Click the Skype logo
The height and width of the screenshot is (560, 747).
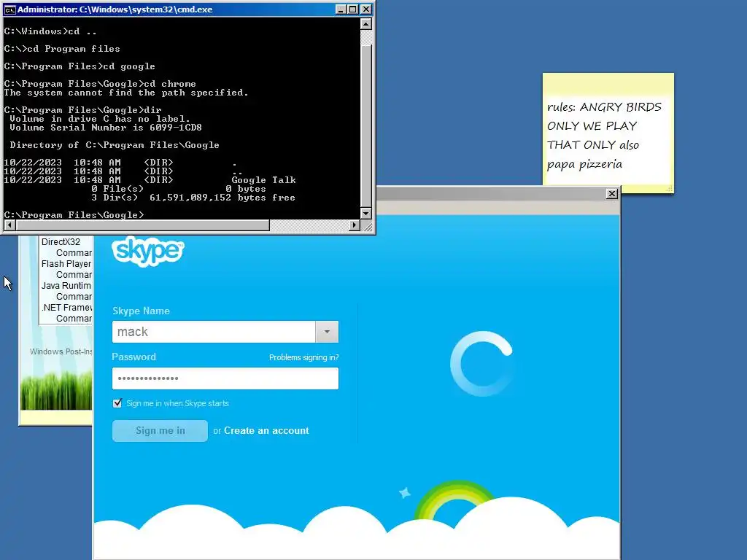tap(147, 251)
